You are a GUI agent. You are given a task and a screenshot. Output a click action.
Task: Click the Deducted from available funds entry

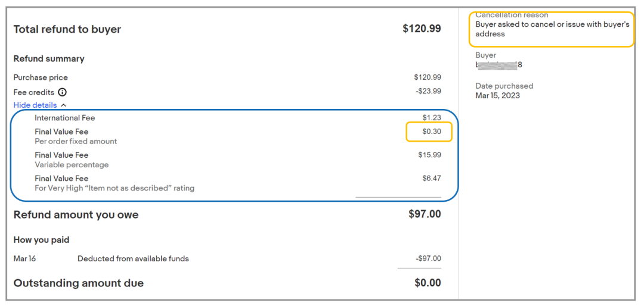(133, 258)
